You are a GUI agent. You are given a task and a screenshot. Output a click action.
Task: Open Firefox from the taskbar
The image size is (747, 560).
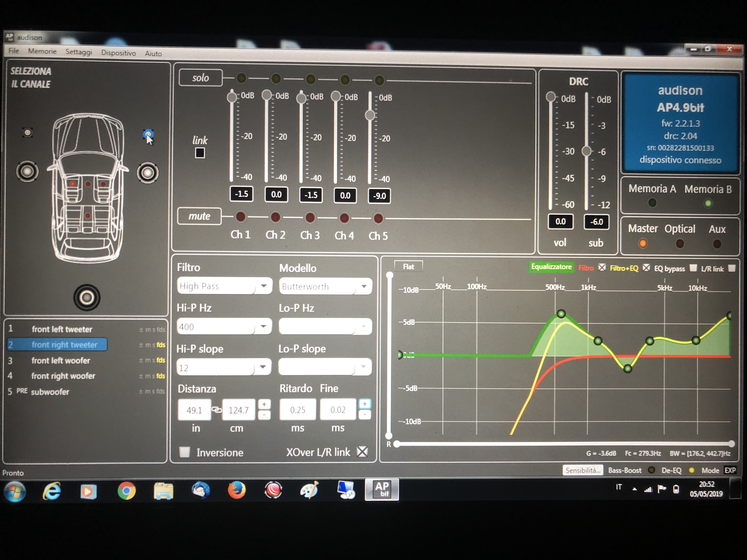click(x=237, y=490)
